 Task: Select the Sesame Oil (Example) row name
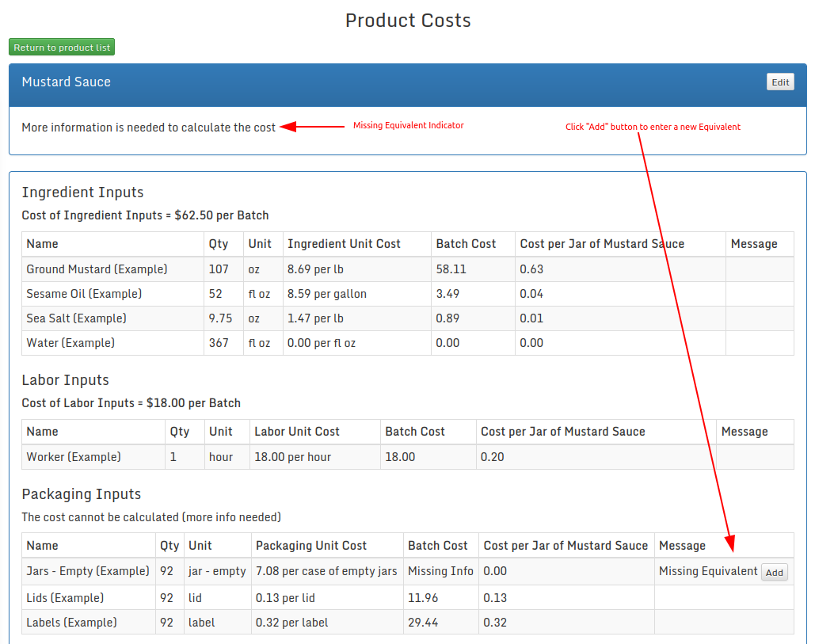84,294
